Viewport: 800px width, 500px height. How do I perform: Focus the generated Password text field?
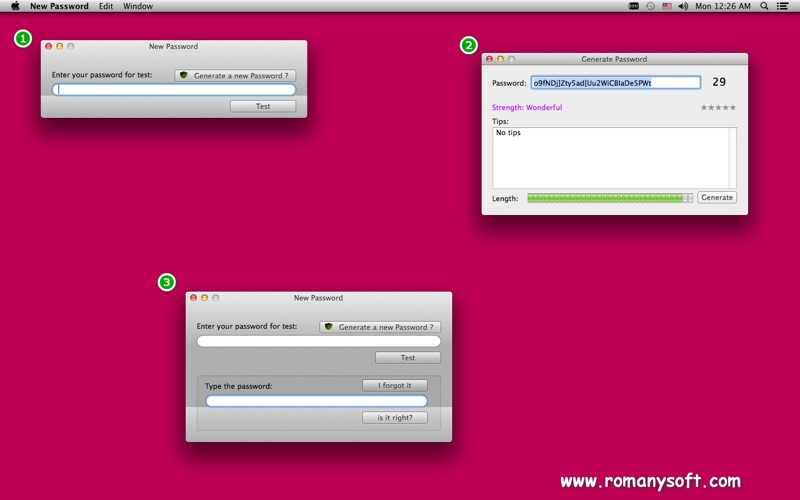[616, 83]
